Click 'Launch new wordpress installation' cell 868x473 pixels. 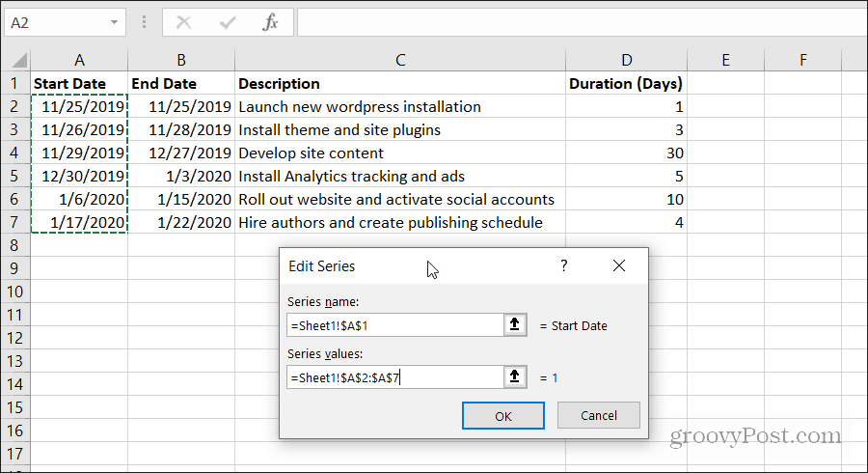(x=400, y=106)
